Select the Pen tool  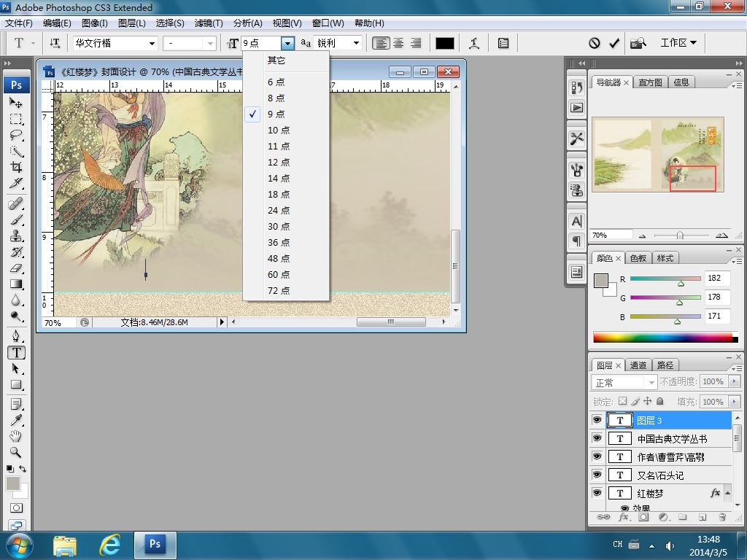16,337
